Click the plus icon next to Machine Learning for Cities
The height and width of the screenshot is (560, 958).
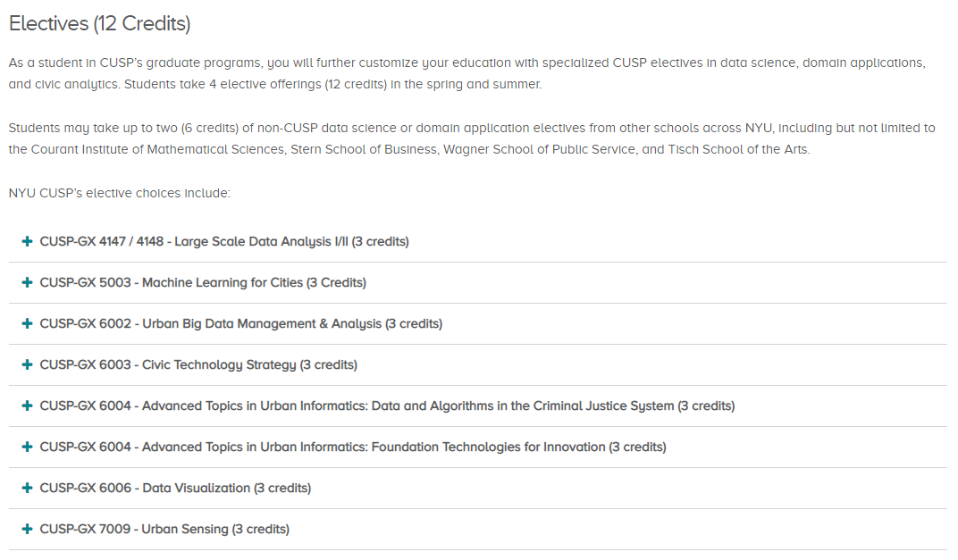click(27, 282)
